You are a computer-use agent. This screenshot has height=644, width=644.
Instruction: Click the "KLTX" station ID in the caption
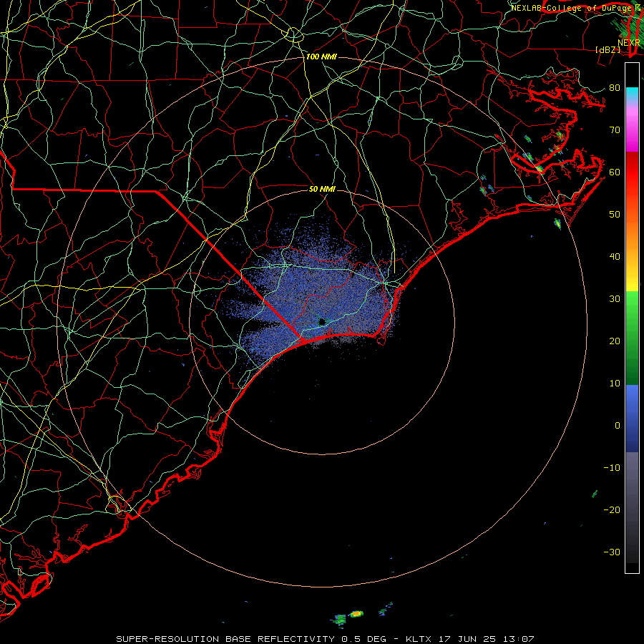[418, 639]
